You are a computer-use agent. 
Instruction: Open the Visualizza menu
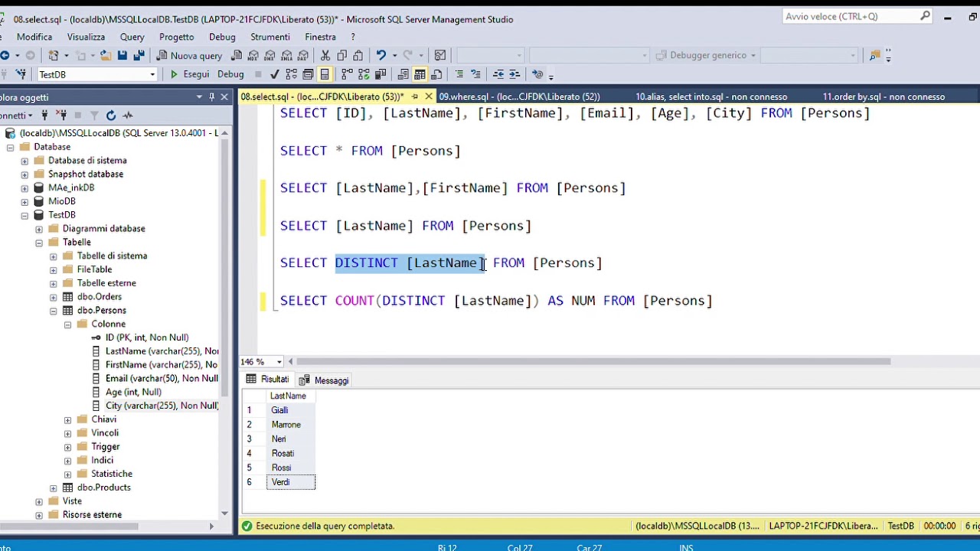[86, 37]
